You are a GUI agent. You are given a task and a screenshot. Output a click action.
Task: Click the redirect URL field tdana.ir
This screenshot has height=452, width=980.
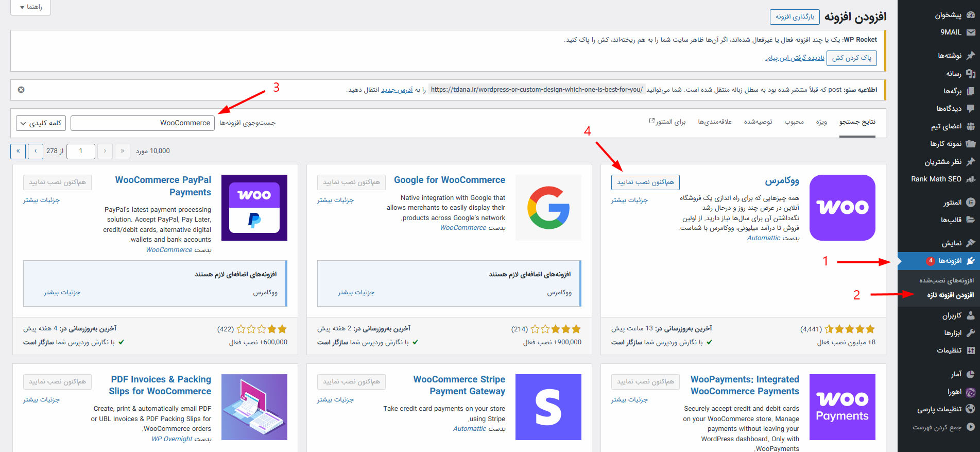click(x=537, y=90)
